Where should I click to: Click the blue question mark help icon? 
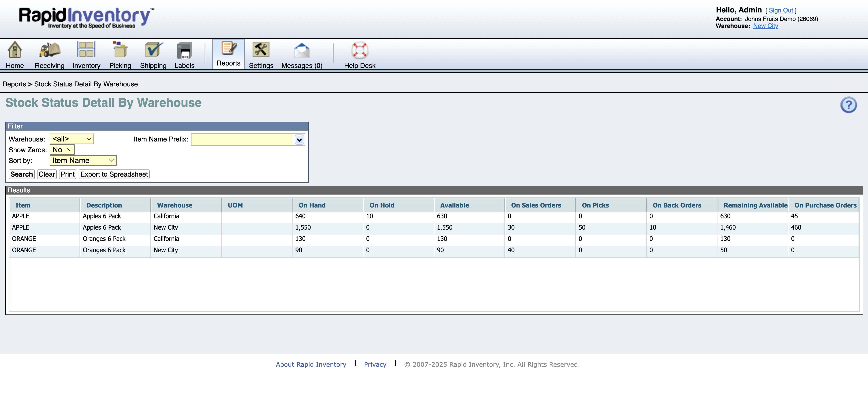pyautogui.click(x=848, y=105)
